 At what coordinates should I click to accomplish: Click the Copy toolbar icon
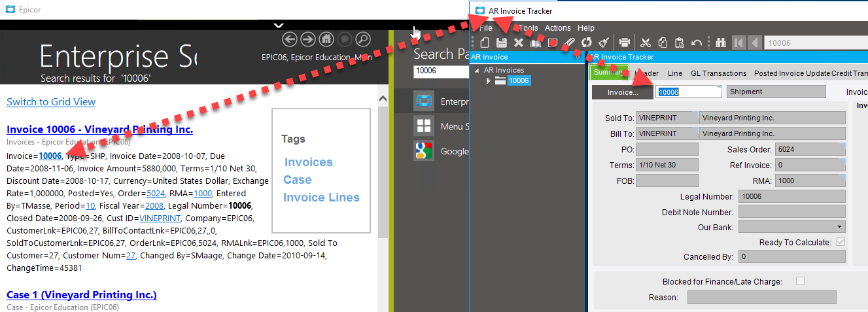[663, 43]
